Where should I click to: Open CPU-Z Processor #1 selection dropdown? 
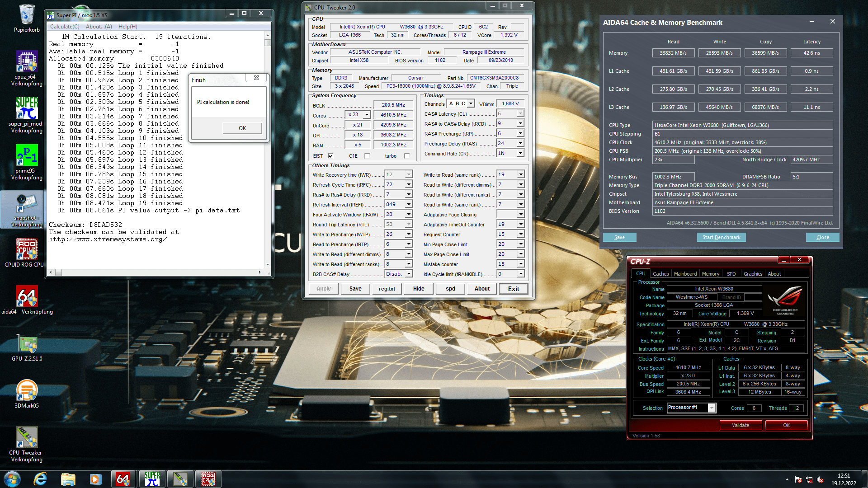click(x=712, y=408)
